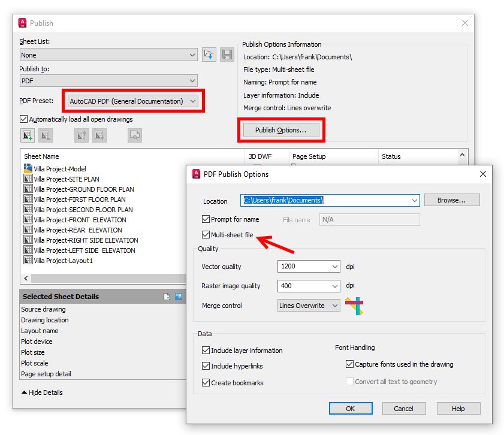The image size is (504, 435).
Task: Select Villa Project-GROUND FLOOR PLAN sheet name
Action: point(83,189)
